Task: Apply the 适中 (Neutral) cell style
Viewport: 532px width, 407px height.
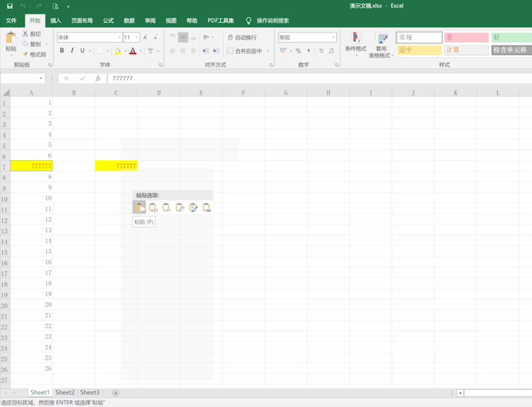Action: tap(419, 50)
